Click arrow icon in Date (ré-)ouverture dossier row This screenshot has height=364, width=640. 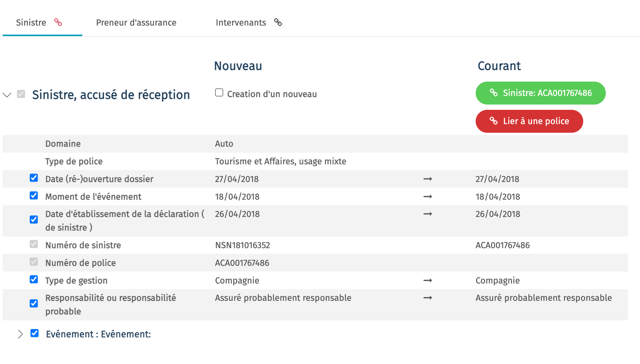pos(428,179)
